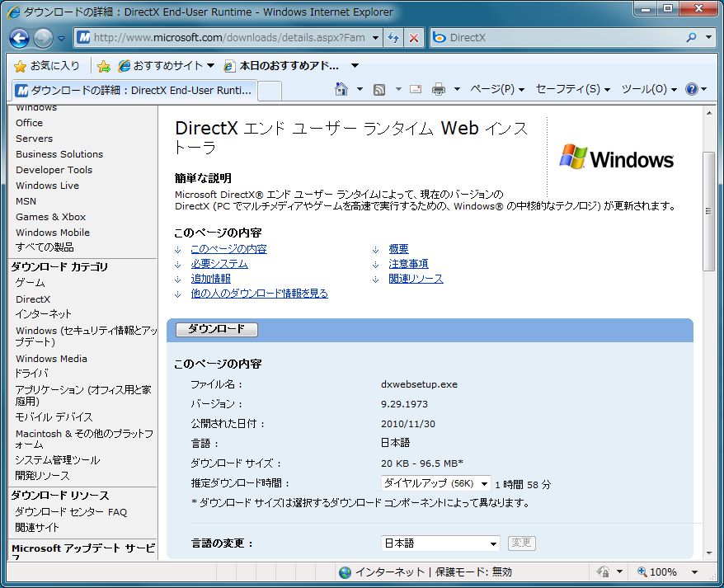Viewport: 724px width, 588px height.
Task: Open a new blank tab
Action: (x=270, y=91)
